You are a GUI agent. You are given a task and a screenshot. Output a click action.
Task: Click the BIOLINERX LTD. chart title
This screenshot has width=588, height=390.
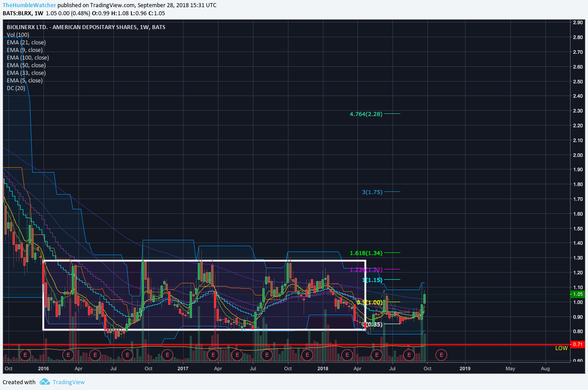point(86,27)
